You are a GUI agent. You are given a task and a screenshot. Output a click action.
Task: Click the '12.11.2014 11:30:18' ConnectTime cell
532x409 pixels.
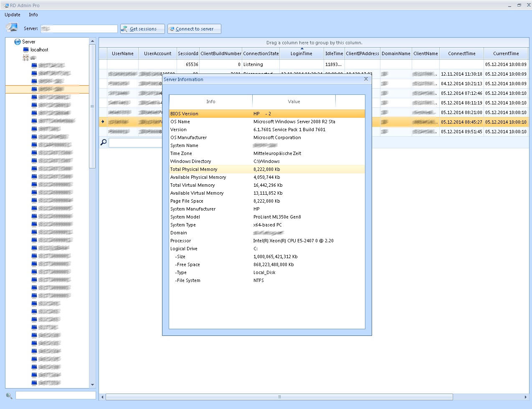pyautogui.click(x=461, y=74)
